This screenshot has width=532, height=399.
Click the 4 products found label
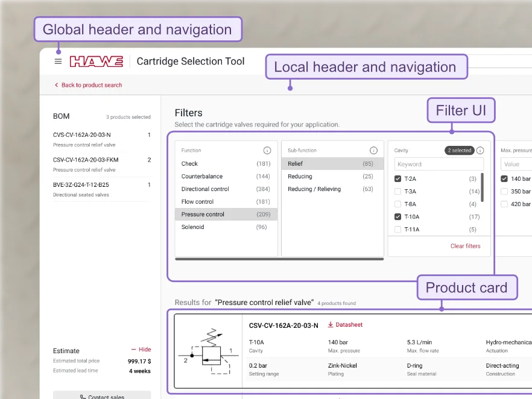tap(337, 303)
